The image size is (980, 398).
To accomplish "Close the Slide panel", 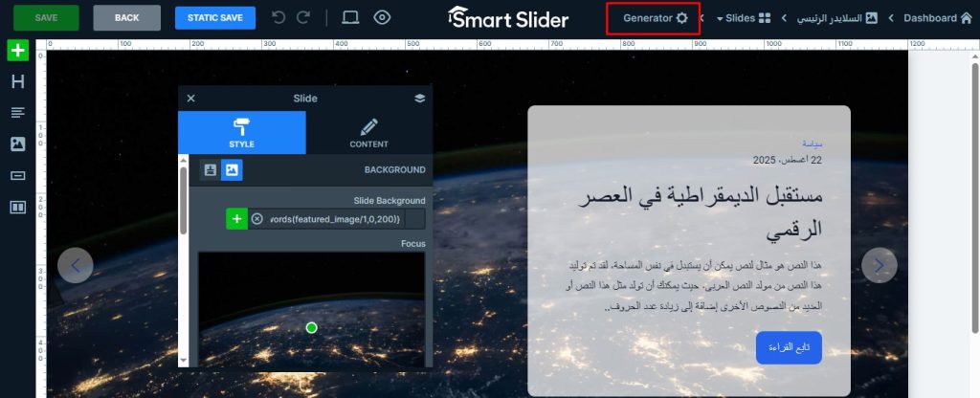I will click(x=191, y=99).
